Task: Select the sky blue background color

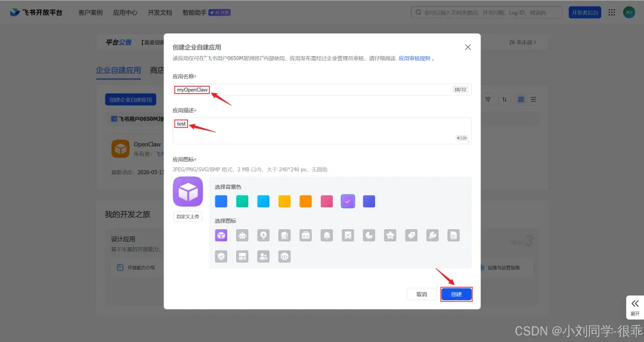Action: [264, 201]
